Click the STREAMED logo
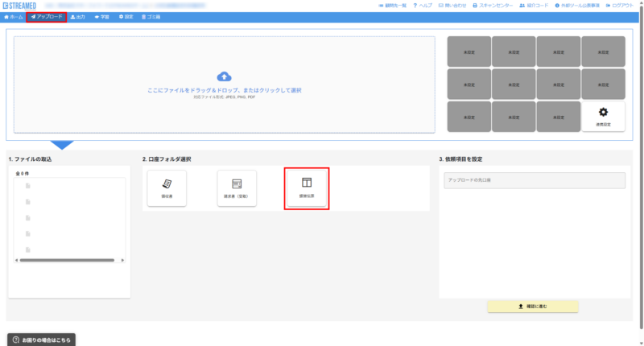 click(x=19, y=6)
